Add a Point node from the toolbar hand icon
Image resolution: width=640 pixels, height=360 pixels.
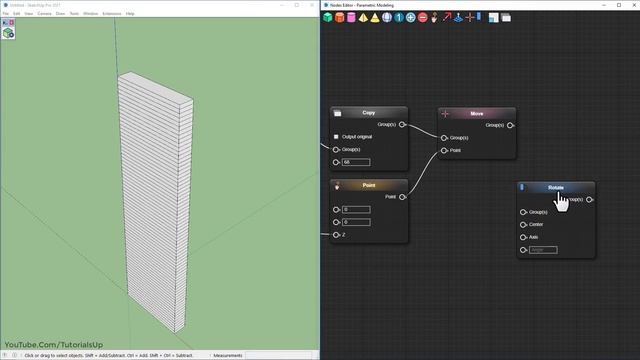(434, 18)
